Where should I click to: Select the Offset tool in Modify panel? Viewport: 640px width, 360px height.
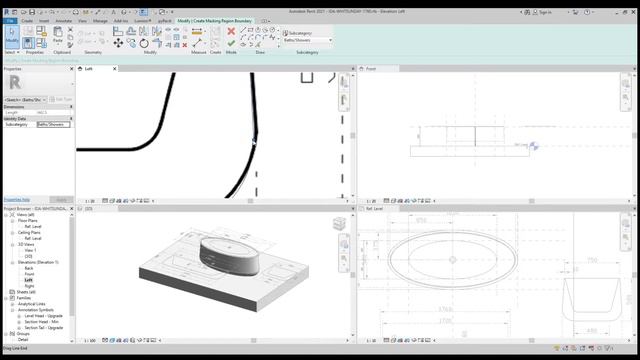(x=131, y=31)
